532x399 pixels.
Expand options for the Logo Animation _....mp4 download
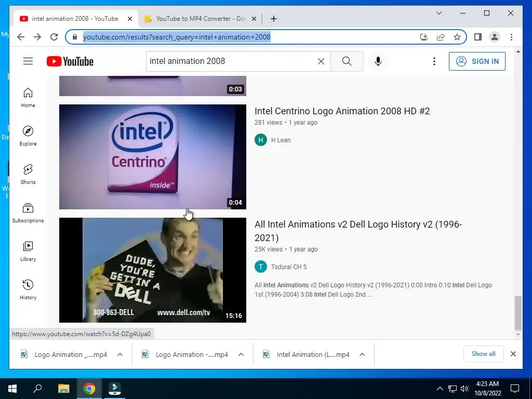[x=120, y=354]
